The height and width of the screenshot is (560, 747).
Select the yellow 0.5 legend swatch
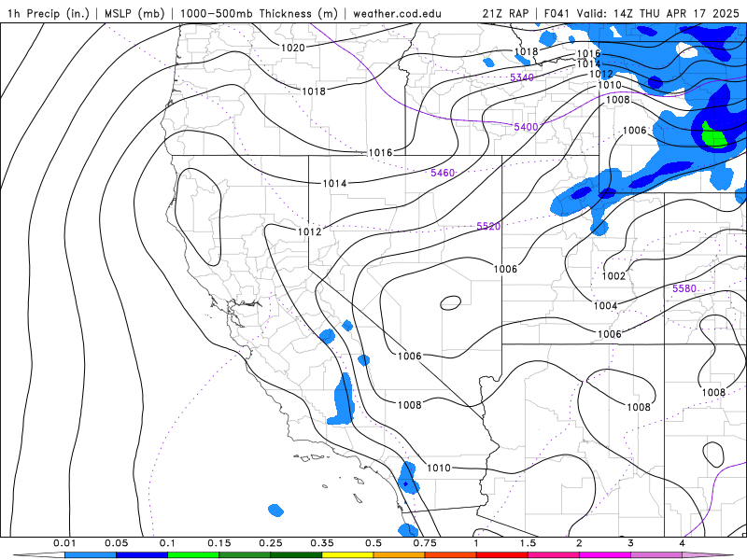point(347,555)
